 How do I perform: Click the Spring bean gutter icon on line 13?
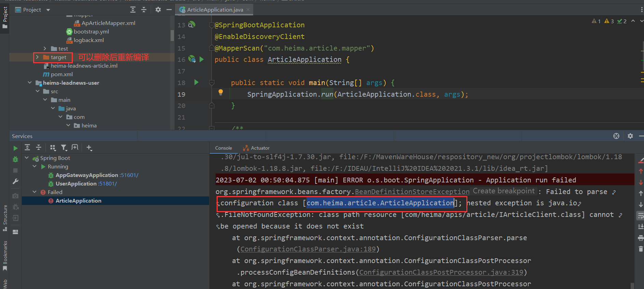[x=192, y=25]
